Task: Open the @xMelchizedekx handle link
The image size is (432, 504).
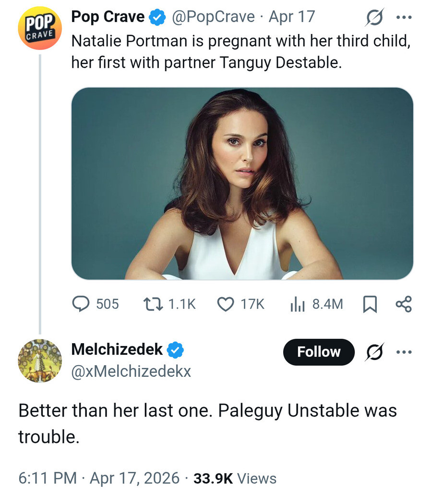Action: [131, 371]
